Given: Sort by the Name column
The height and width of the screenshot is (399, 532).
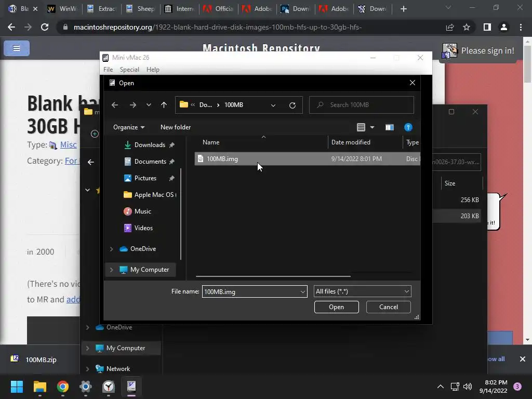Looking at the screenshot, I should click(211, 142).
